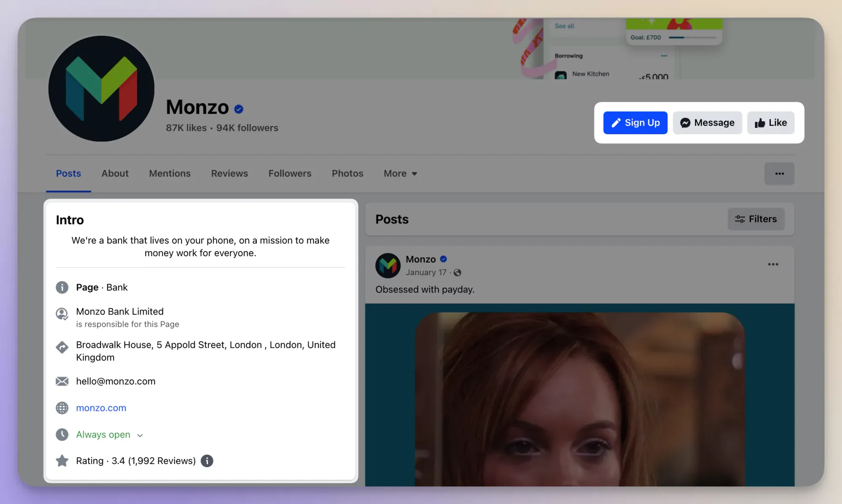Click 'Always open' green text
The height and width of the screenshot is (504, 842).
[x=103, y=435]
